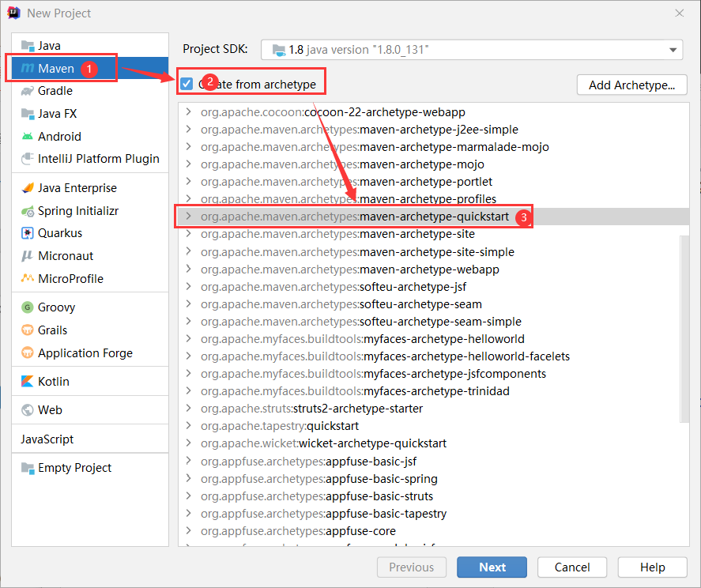Viewport: 701px width, 588px height.
Task: Pick Empty Project from the list
Action: (x=90, y=468)
